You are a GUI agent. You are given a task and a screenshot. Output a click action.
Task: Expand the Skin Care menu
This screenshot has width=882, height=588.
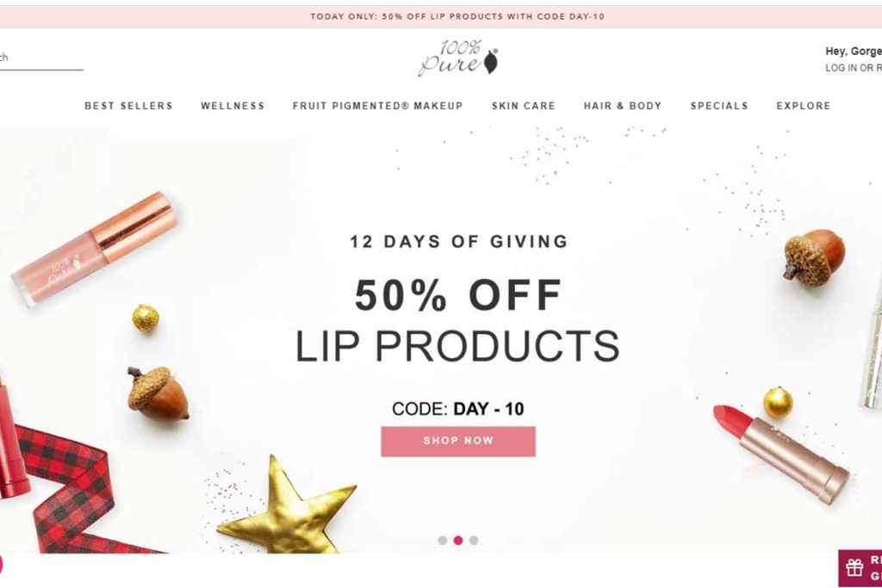(523, 106)
